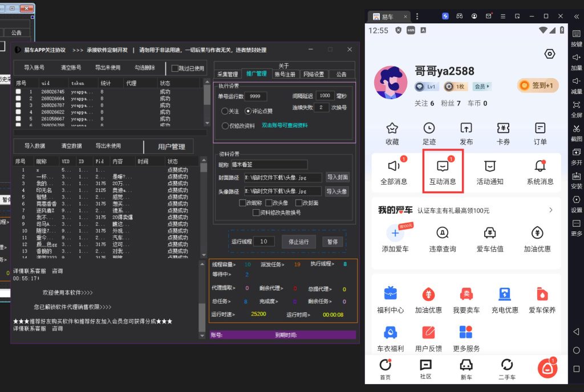Click 截图 screenshot scissors in emulator sidebar

coord(576,129)
